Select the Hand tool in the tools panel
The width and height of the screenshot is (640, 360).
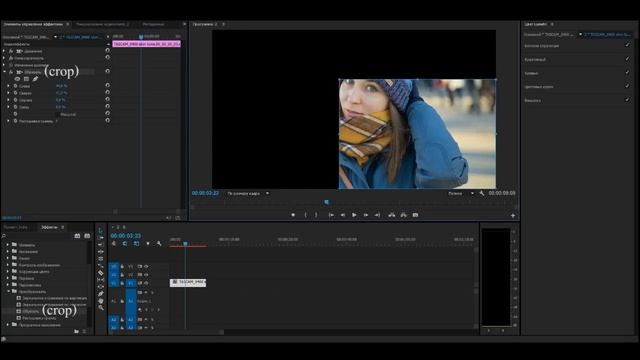point(100,301)
